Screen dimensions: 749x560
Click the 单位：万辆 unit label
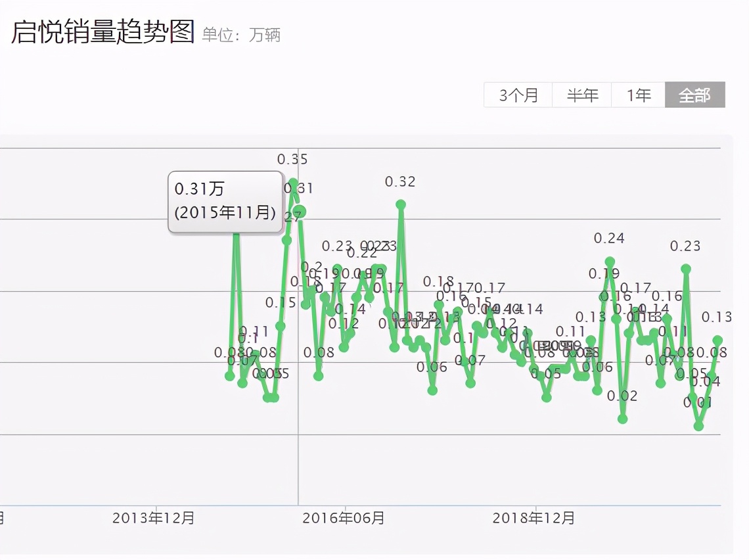click(242, 35)
